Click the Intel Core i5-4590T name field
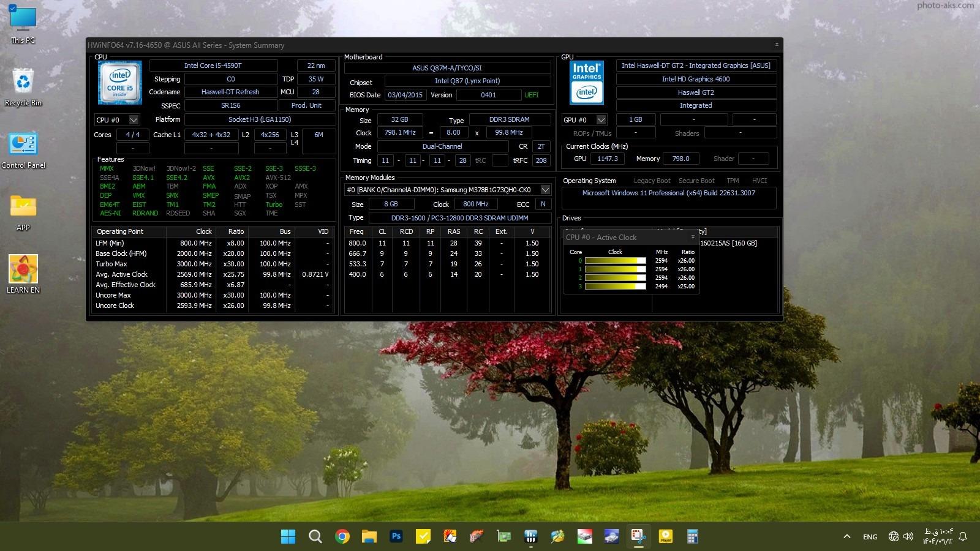The image size is (980, 551). pos(213,66)
